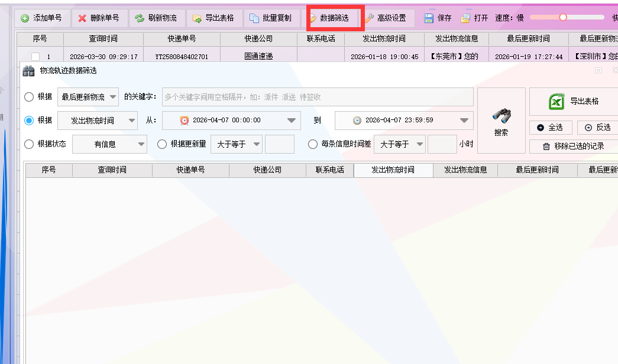Screen dimensions: 618x364
Task: Click the 删除单号 red X icon
Action: point(82,18)
